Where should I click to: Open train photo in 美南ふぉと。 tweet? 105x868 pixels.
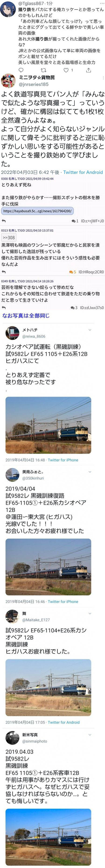[x=48, y=567]
